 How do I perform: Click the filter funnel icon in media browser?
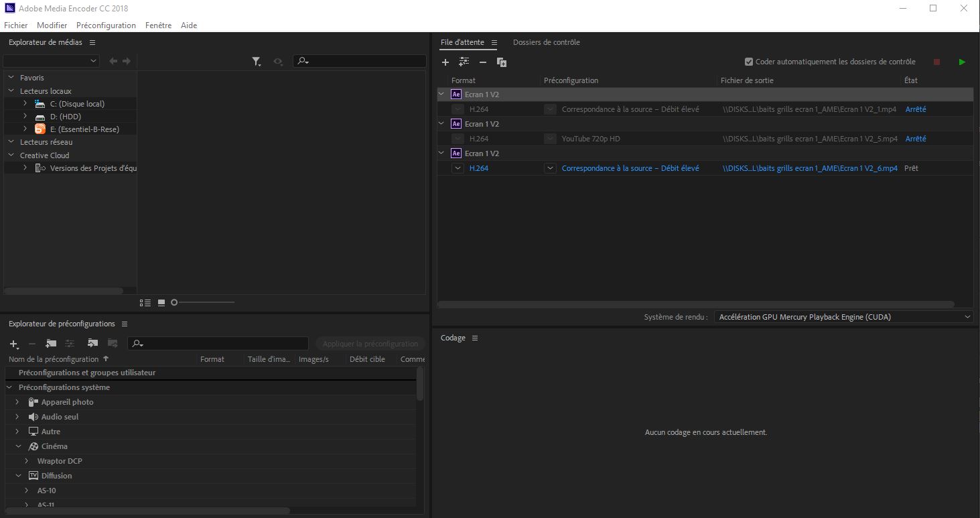(x=256, y=62)
